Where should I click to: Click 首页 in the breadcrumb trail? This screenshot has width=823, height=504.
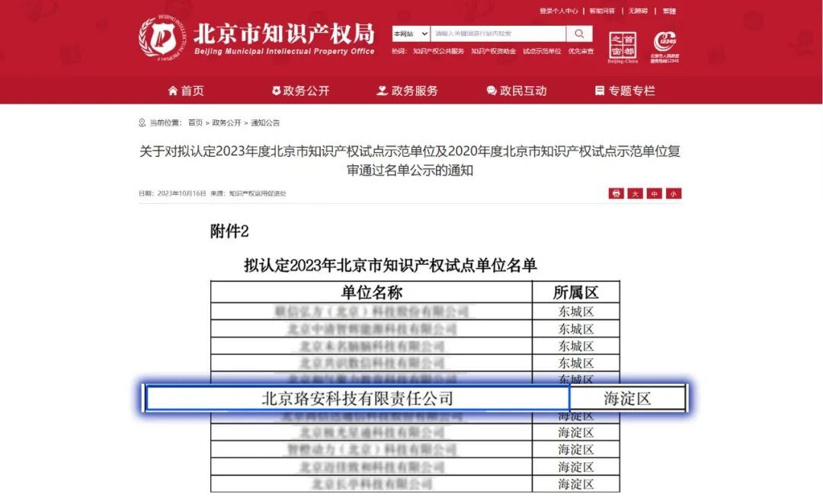point(195,123)
